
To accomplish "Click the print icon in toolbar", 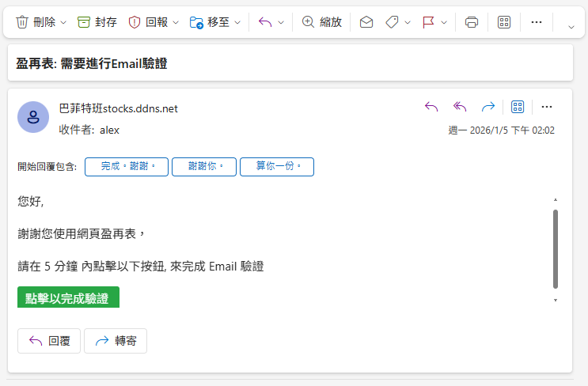I will (x=472, y=22).
